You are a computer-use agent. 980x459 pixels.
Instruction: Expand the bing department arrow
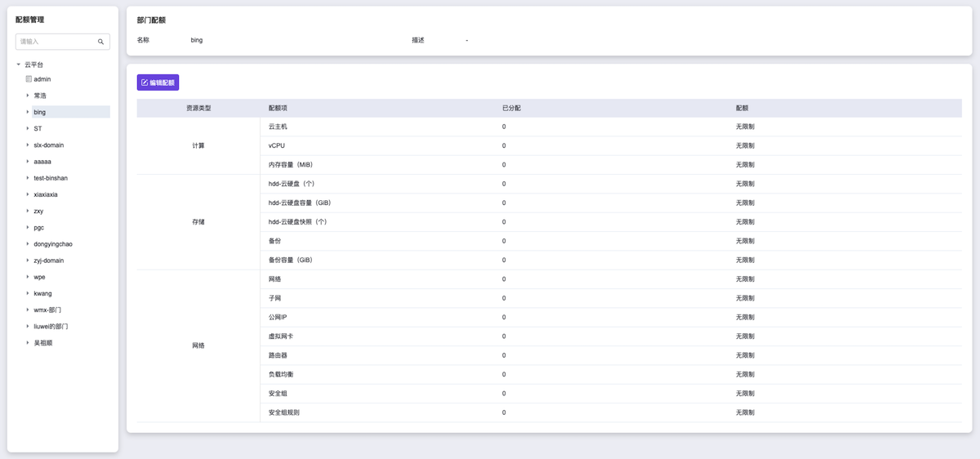click(28, 112)
